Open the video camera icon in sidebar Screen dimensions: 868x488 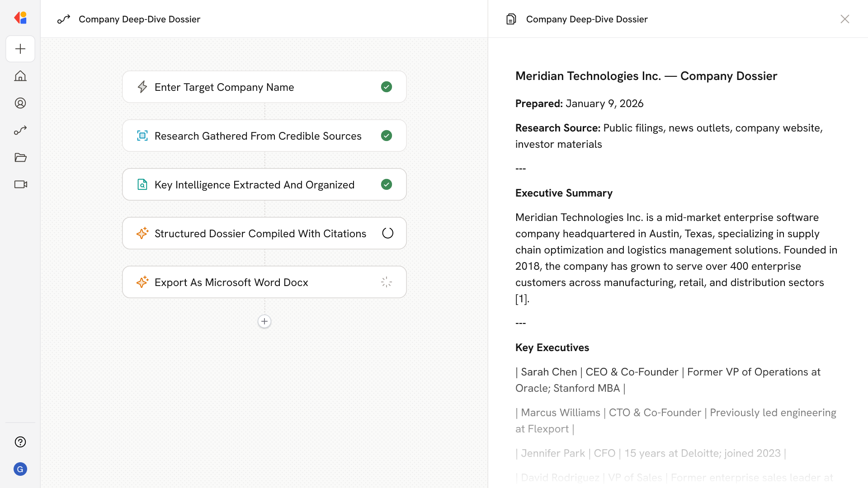tap(20, 184)
